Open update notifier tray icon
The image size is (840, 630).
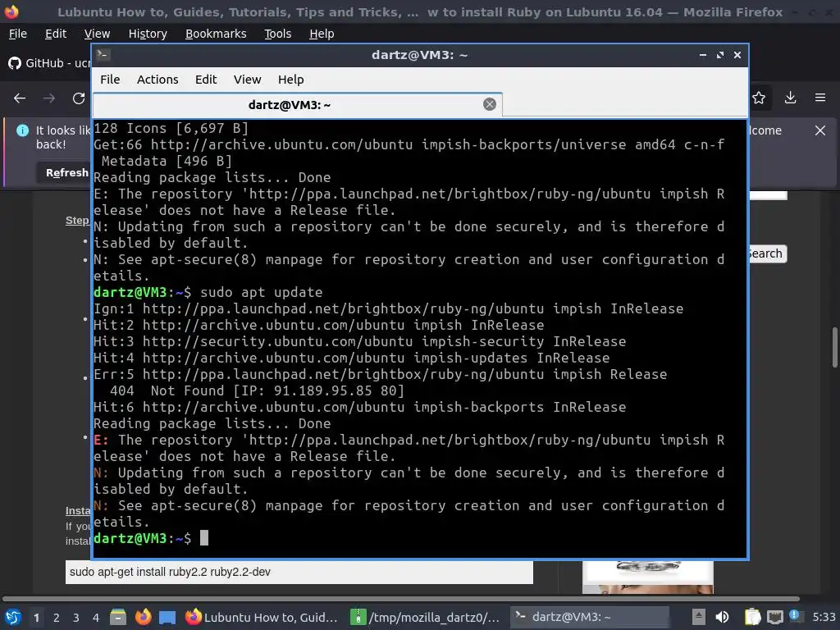(794, 615)
